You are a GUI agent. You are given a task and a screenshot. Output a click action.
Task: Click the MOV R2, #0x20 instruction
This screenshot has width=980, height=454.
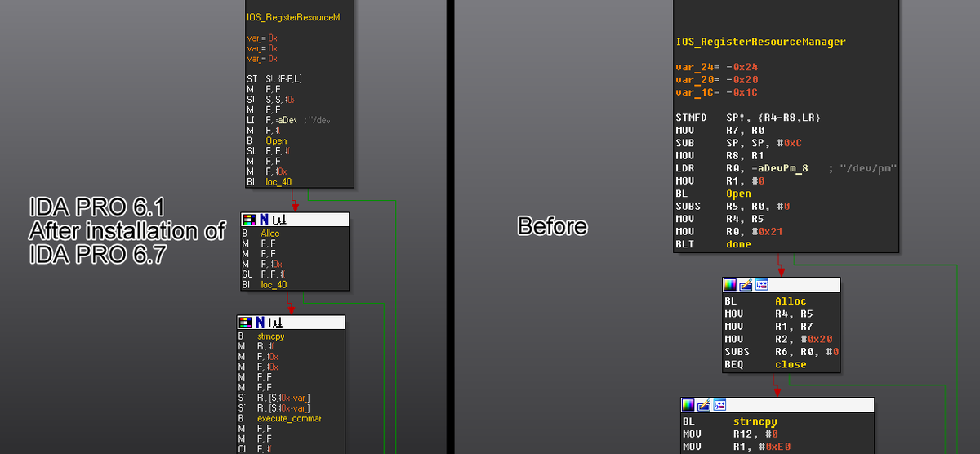tap(778, 339)
